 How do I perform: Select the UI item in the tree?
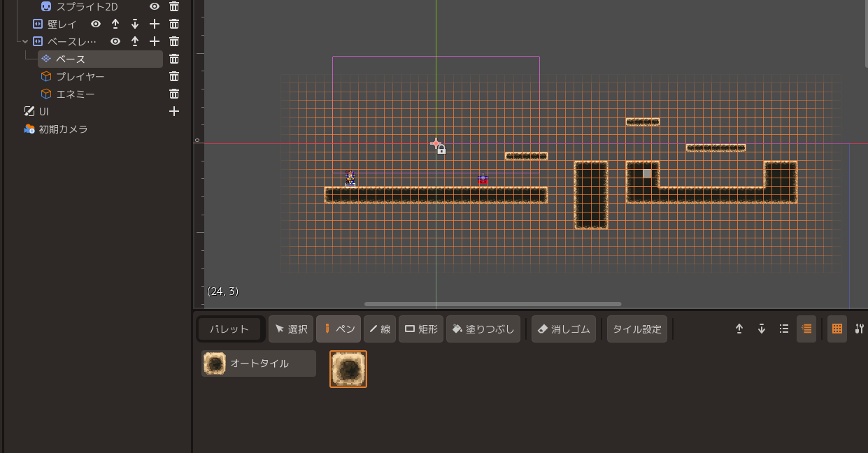click(36, 111)
